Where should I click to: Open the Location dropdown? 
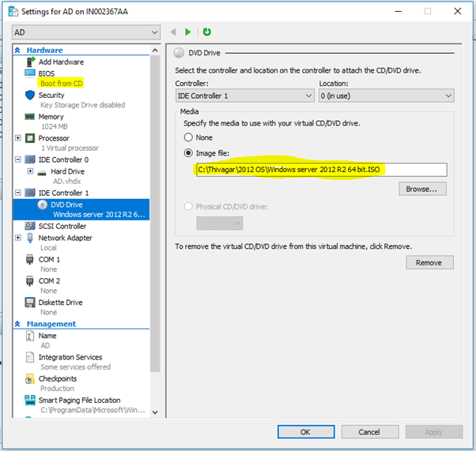pyautogui.click(x=387, y=96)
